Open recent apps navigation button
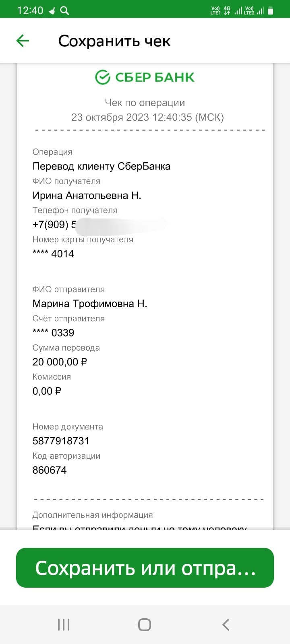290x644 pixels. coord(64,625)
